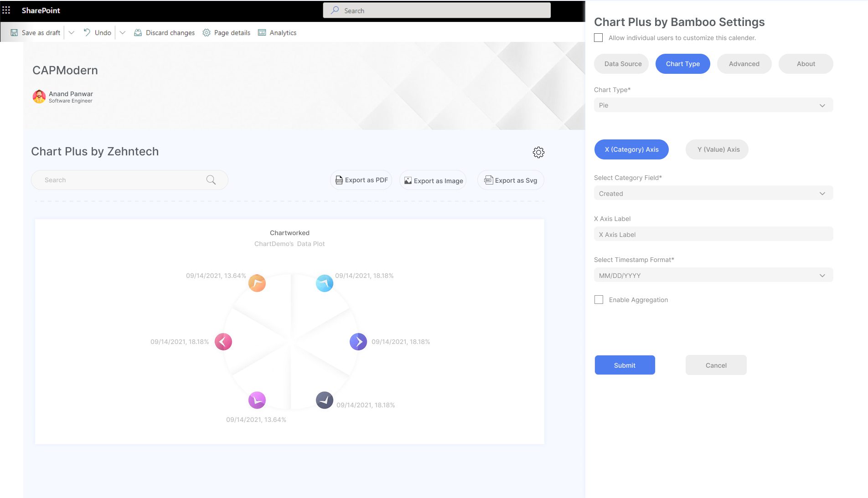This screenshot has width=868, height=498.
Task: Select the Y (Value) Axis tab
Action: pos(718,149)
